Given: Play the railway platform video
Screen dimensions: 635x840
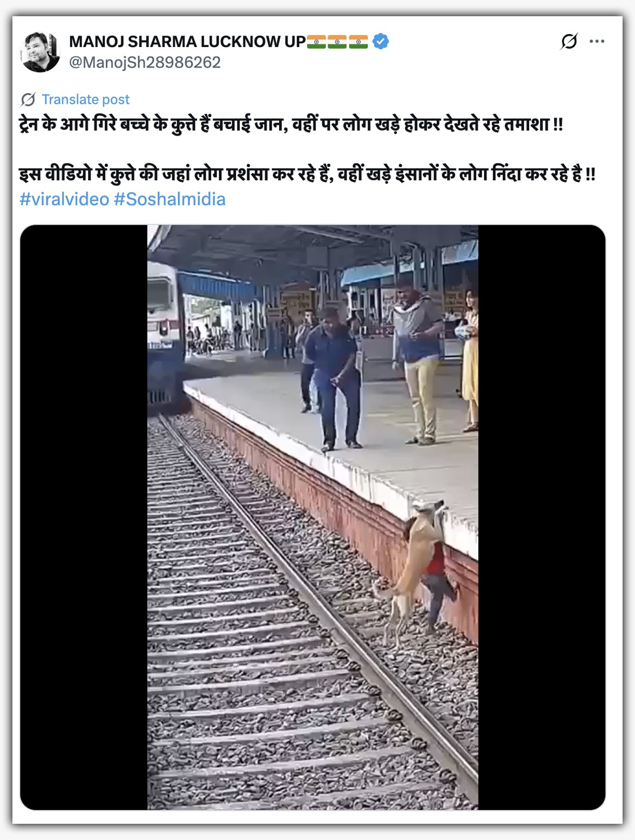Looking at the screenshot, I should pos(313,517).
